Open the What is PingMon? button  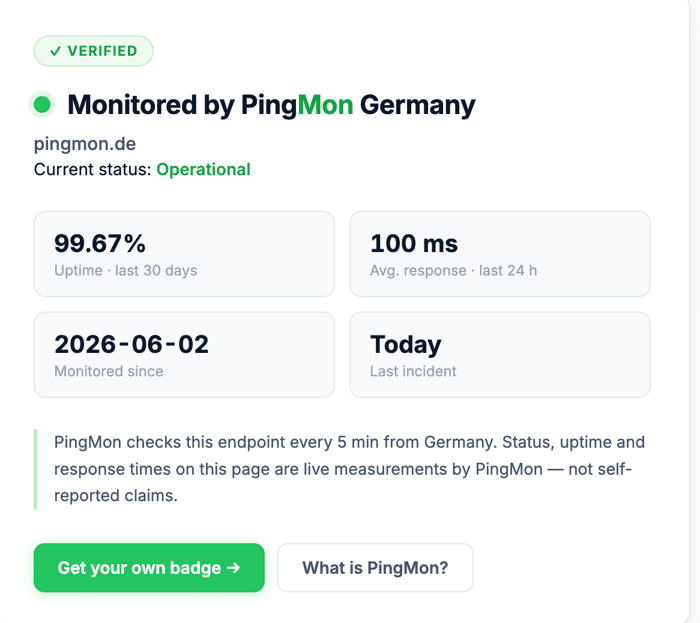coord(375,568)
